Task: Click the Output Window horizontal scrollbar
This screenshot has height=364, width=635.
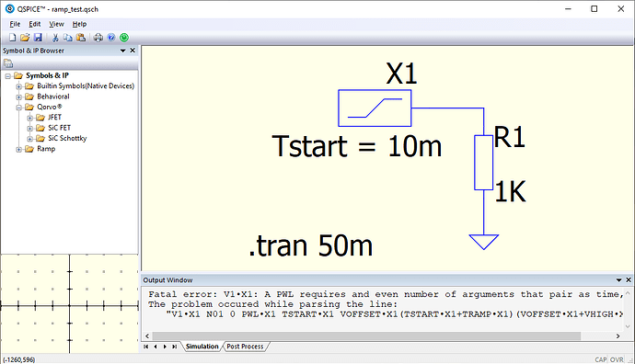Action: pos(366,336)
